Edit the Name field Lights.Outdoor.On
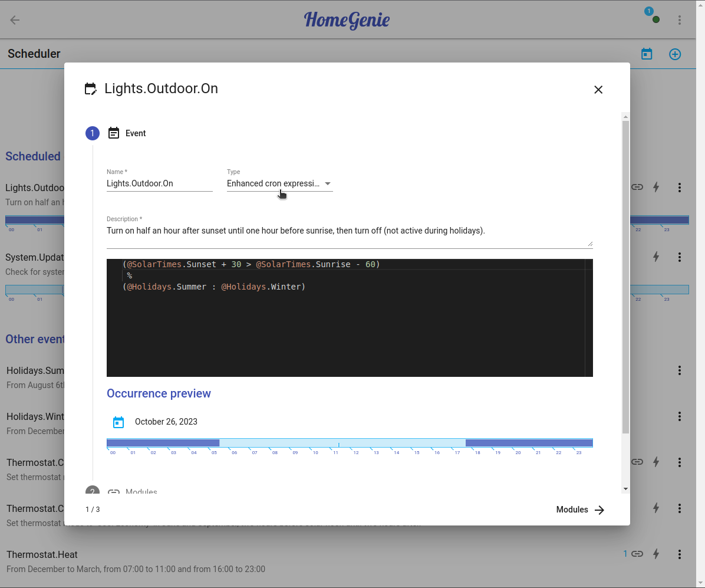Viewport: 705px width, 588px height. pos(160,183)
